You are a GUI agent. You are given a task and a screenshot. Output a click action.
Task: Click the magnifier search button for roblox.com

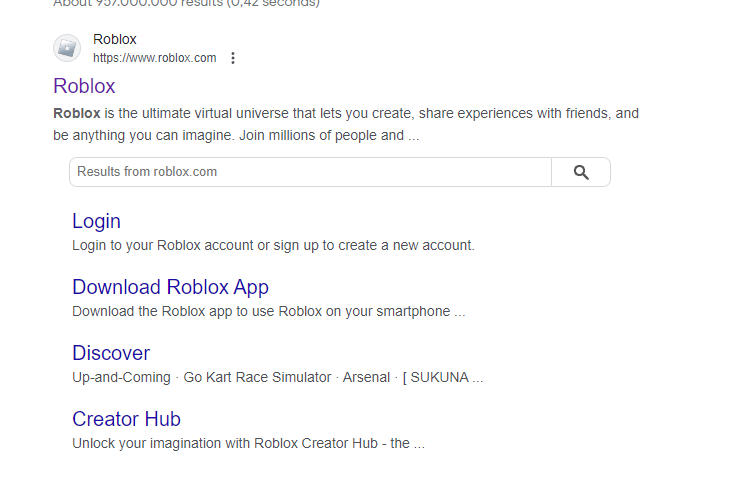click(581, 172)
